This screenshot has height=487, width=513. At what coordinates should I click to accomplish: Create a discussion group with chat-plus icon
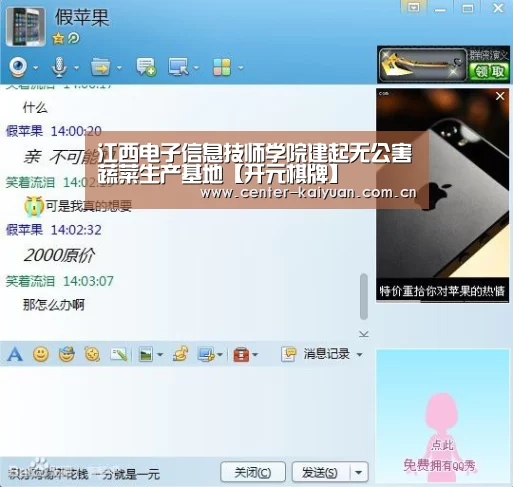pos(146,67)
